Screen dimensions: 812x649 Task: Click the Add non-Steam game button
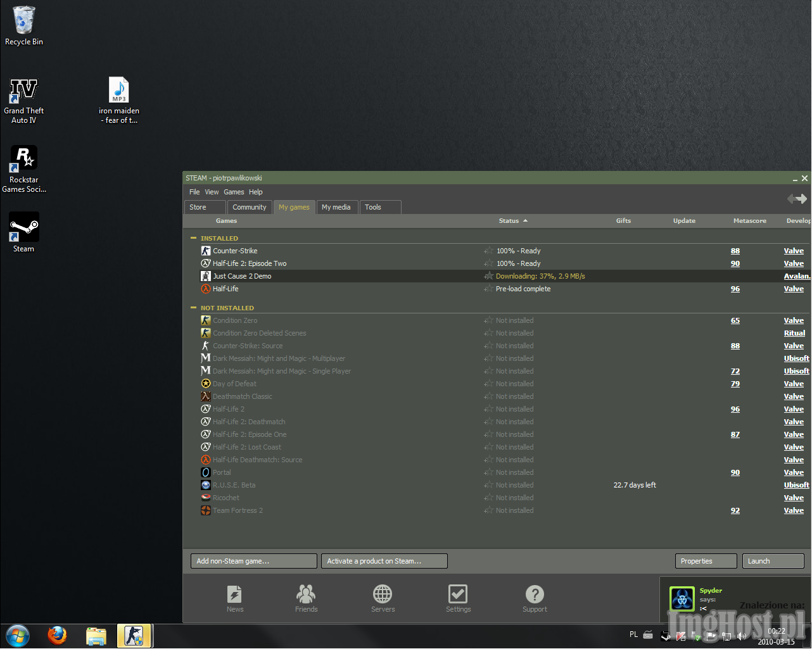(254, 561)
